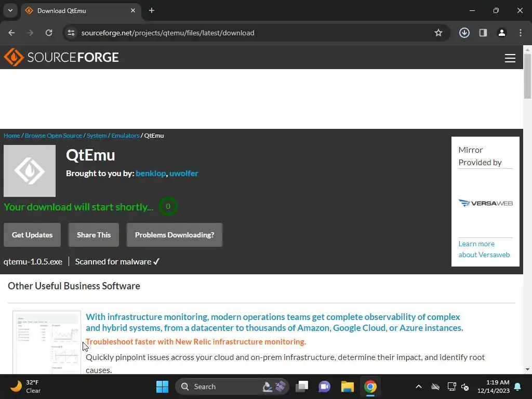Click the New Relic ad thumbnail image
Screen dimensions: 532x399
pos(47,342)
